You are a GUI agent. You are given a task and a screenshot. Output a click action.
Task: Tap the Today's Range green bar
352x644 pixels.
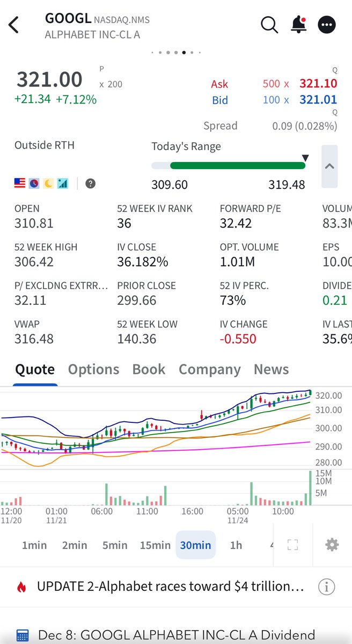tap(237, 166)
